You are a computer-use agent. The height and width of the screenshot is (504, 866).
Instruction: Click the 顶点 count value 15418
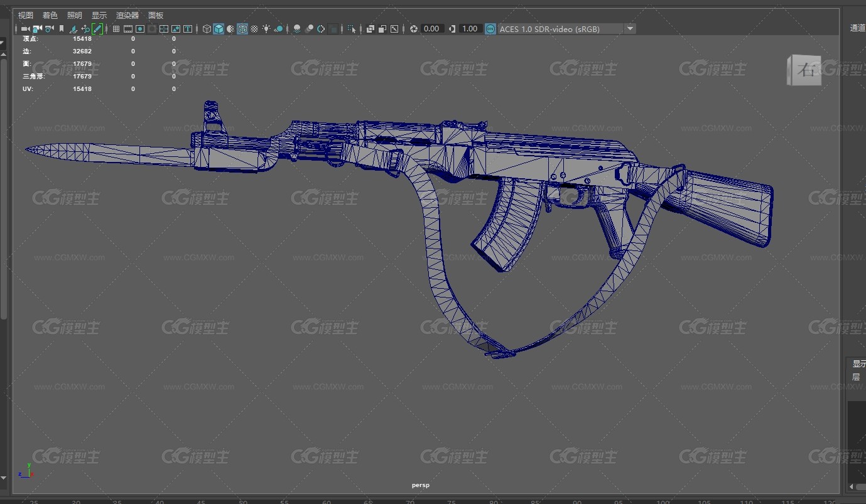pos(82,39)
